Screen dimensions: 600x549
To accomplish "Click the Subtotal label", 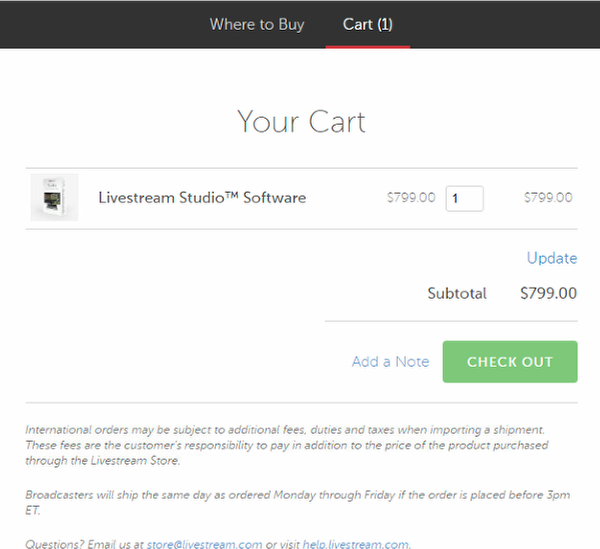I will click(457, 293).
